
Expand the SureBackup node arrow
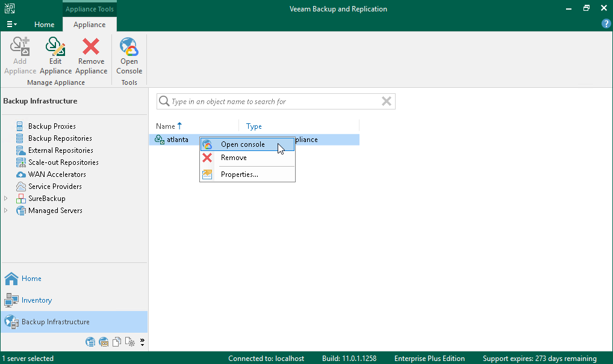pos(6,199)
